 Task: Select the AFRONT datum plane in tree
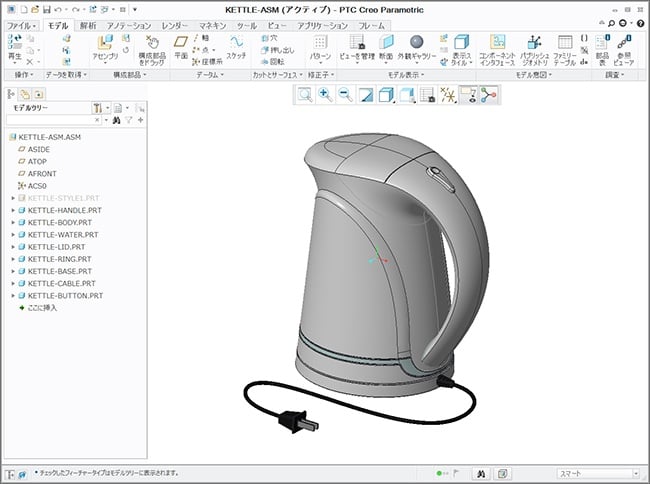(42, 173)
